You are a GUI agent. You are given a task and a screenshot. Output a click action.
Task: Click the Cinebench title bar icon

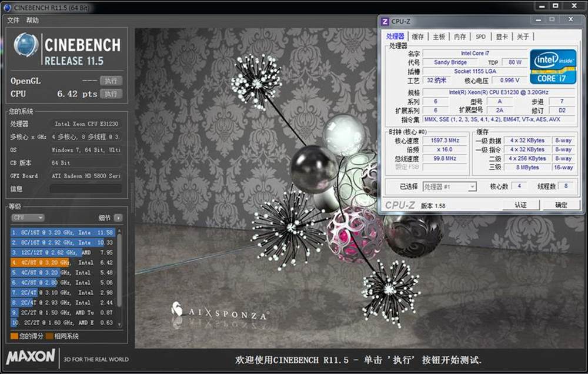coord(8,6)
